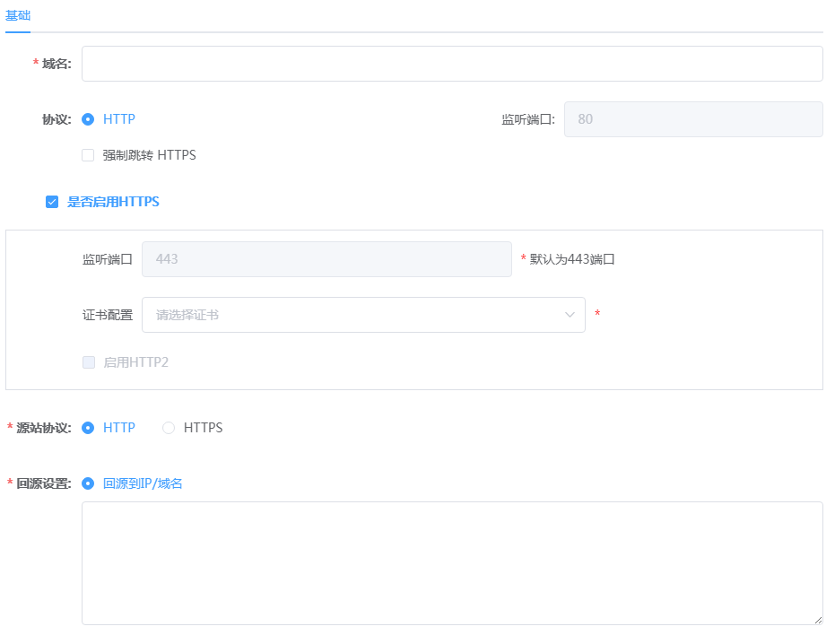
Task: Click the 监听端口 field showing 443
Action: pyautogui.click(x=326, y=259)
